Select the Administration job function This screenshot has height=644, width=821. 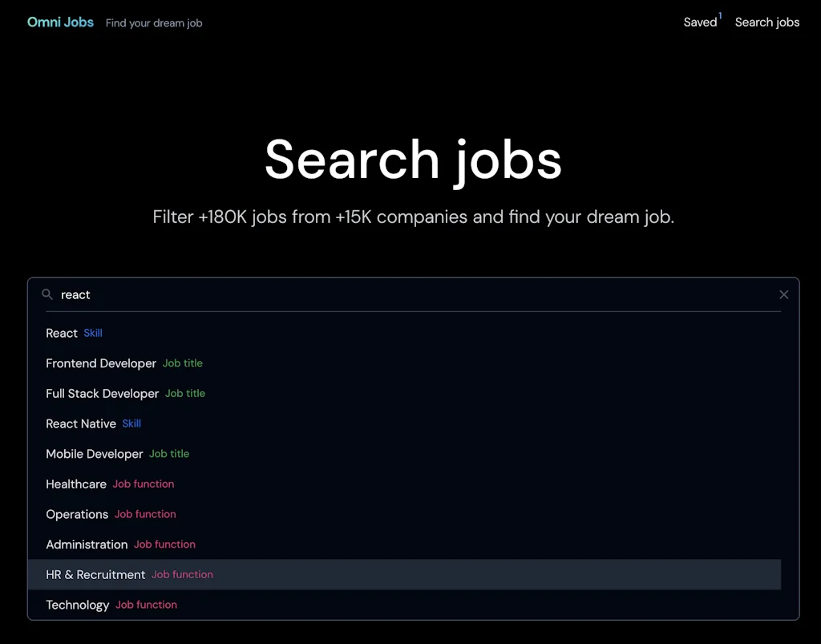87,544
